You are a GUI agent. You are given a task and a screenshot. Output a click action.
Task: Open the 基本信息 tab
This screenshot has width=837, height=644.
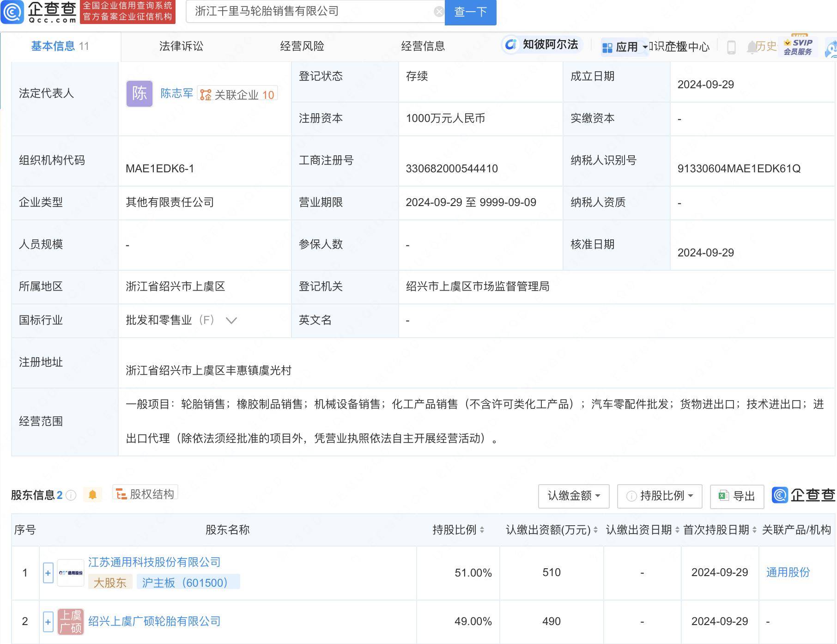pyautogui.click(x=60, y=46)
